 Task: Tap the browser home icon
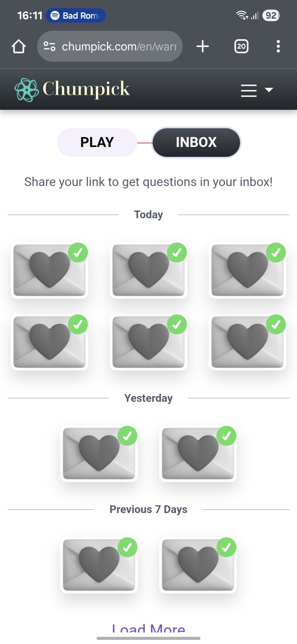point(19,46)
